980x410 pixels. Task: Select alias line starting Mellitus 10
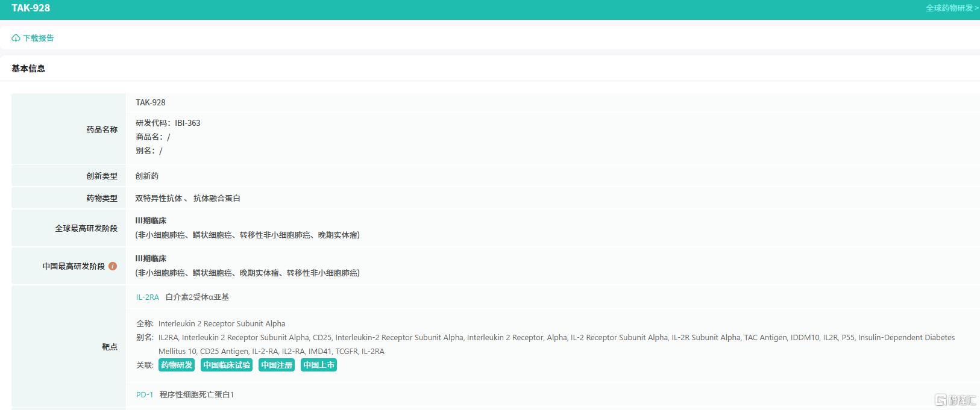click(x=271, y=351)
